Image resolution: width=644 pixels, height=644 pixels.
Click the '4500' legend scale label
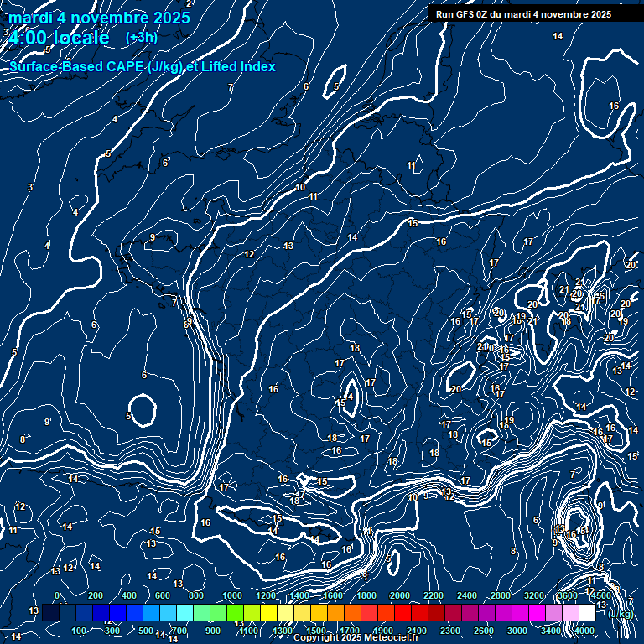601,595
